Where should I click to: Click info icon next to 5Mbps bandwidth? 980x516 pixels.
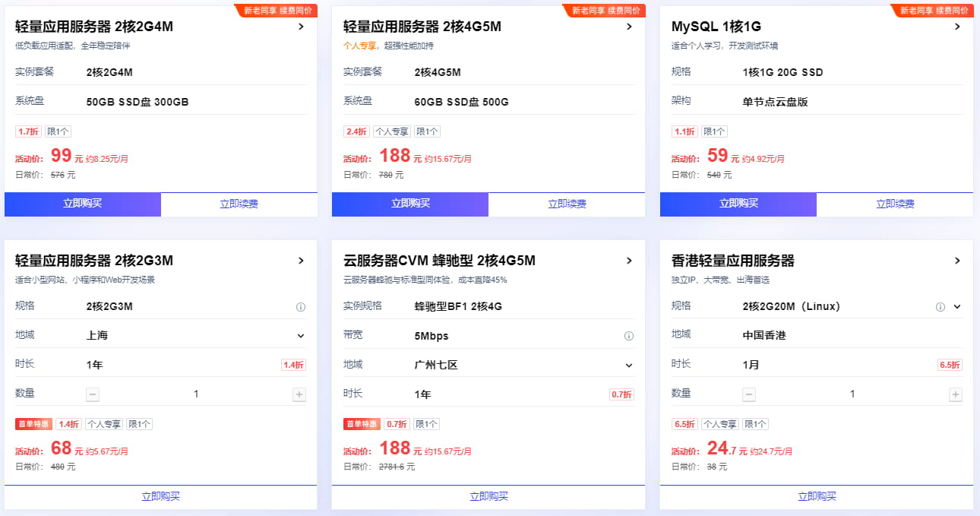[x=628, y=336]
